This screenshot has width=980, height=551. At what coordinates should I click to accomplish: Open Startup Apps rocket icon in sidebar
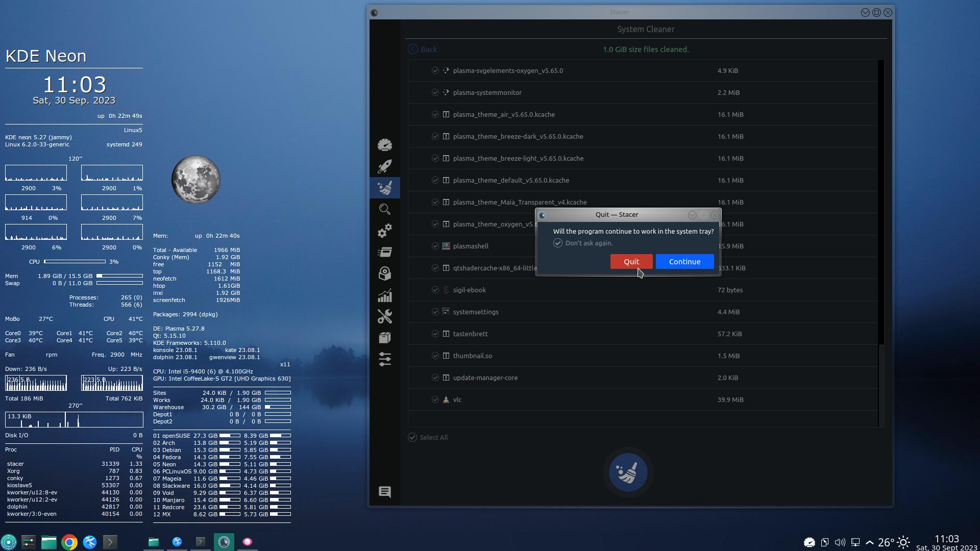385,166
